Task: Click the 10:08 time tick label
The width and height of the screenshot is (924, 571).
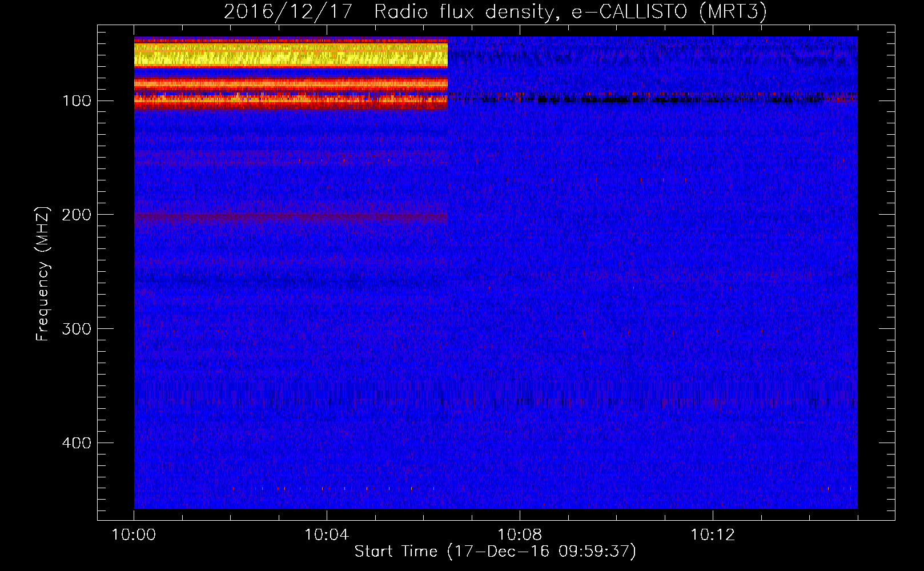Action: [520, 535]
